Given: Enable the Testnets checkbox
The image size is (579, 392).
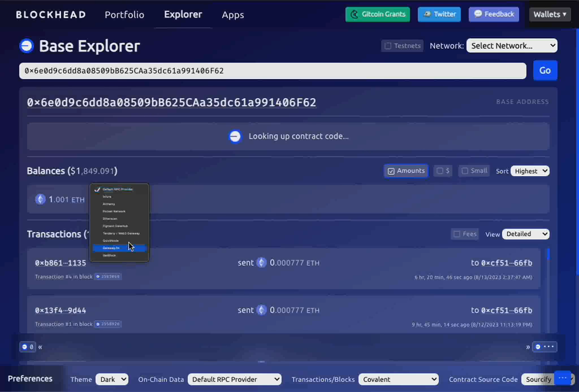Looking at the screenshot, I should pos(402,46).
